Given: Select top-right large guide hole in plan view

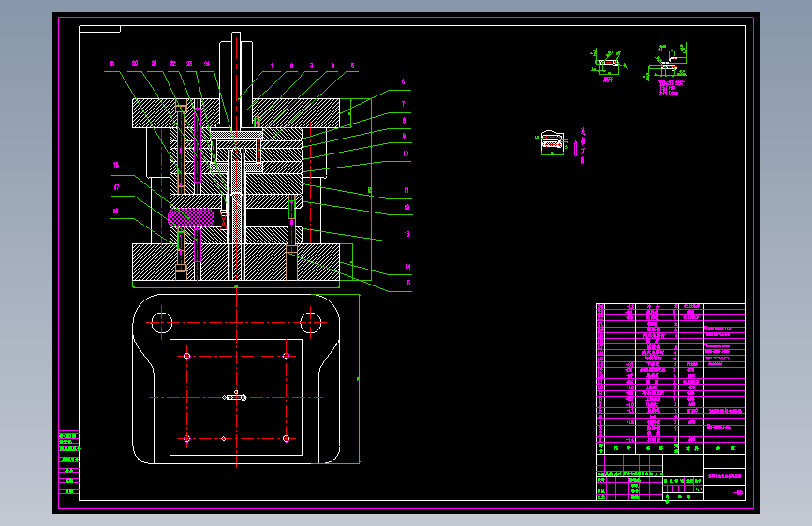Looking at the screenshot, I should pyautogui.click(x=310, y=323).
